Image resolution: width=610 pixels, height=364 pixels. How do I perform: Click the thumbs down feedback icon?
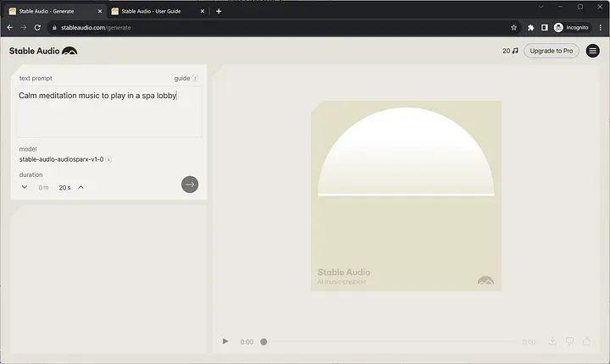tap(569, 341)
